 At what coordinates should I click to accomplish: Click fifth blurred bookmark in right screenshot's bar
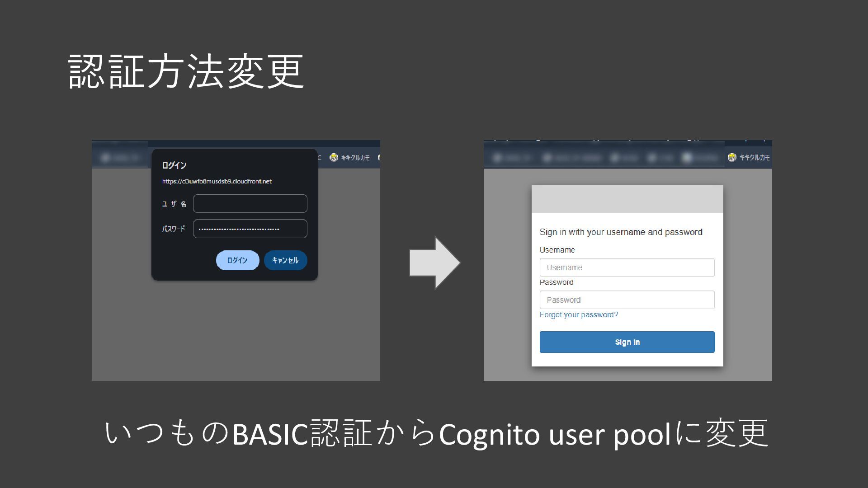click(x=700, y=158)
